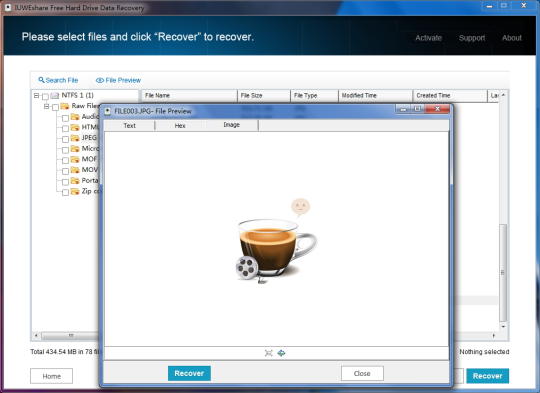
Task: Click Recover in the File Preview dialog
Action: pos(189,373)
